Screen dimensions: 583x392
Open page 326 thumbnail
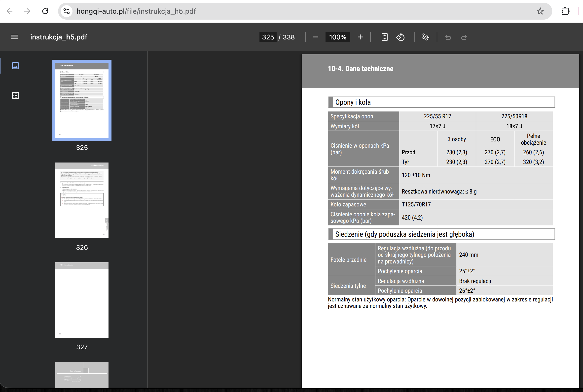[x=82, y=200]
